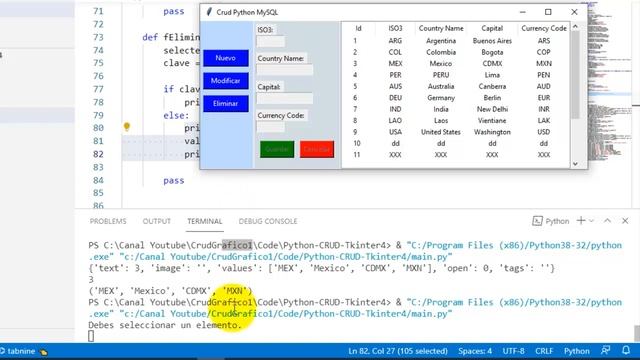Click the red Cancelar button
The height and width of the screenshot is (360, 640).
[x=317, y=149]
